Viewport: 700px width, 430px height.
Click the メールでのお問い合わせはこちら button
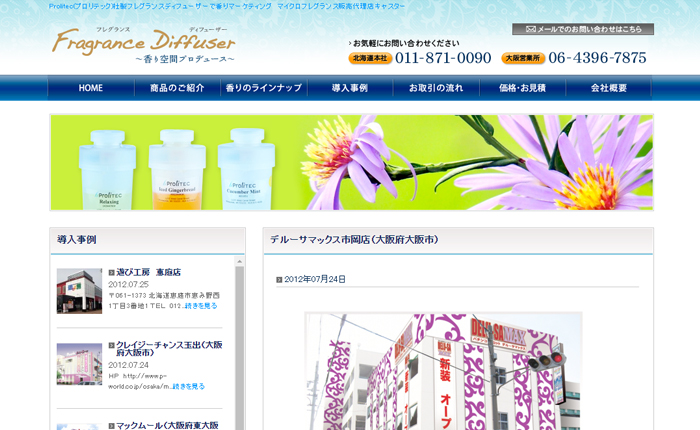pyautogui.click(x=583, y=29)
